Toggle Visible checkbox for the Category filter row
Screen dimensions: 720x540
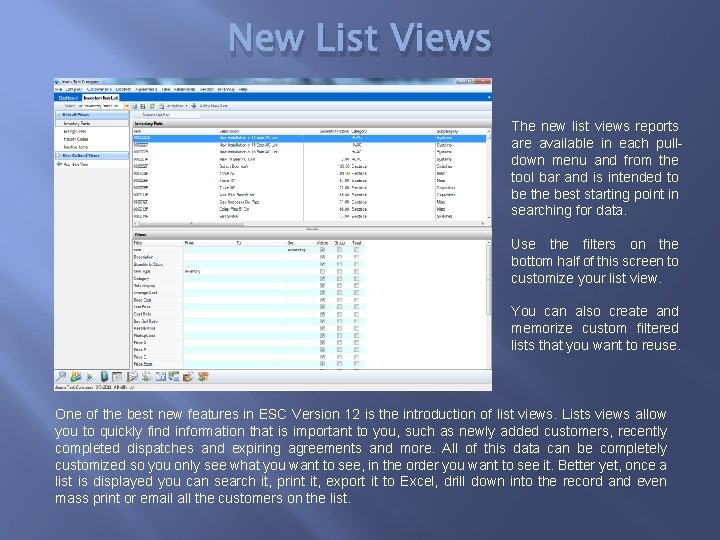(x=322, y=279)
